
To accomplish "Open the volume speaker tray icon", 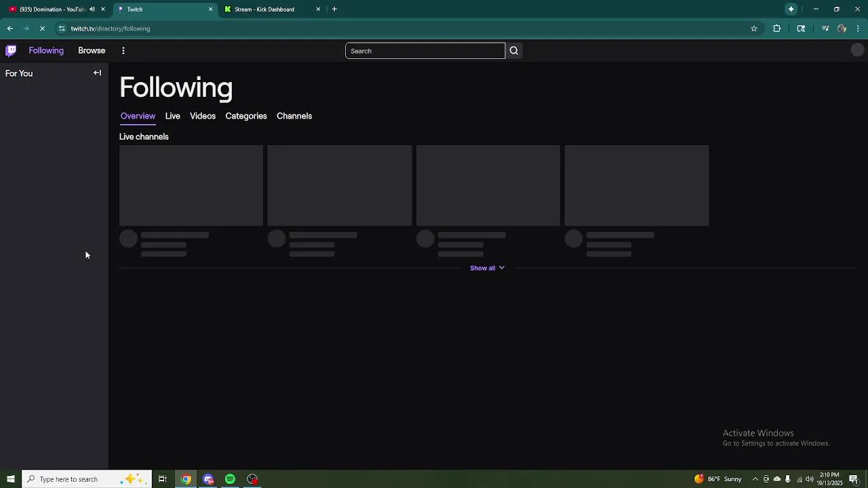I will coord(810,479).
